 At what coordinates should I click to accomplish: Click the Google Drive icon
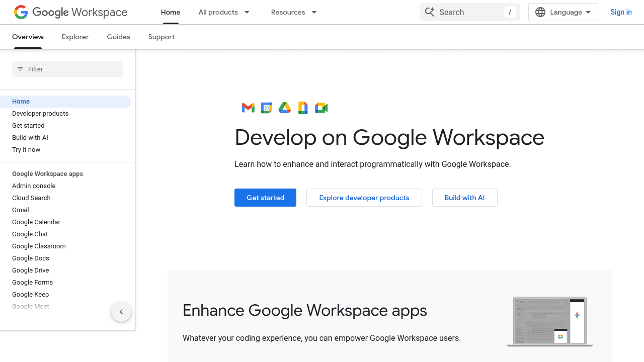click(x=284, y=108)
